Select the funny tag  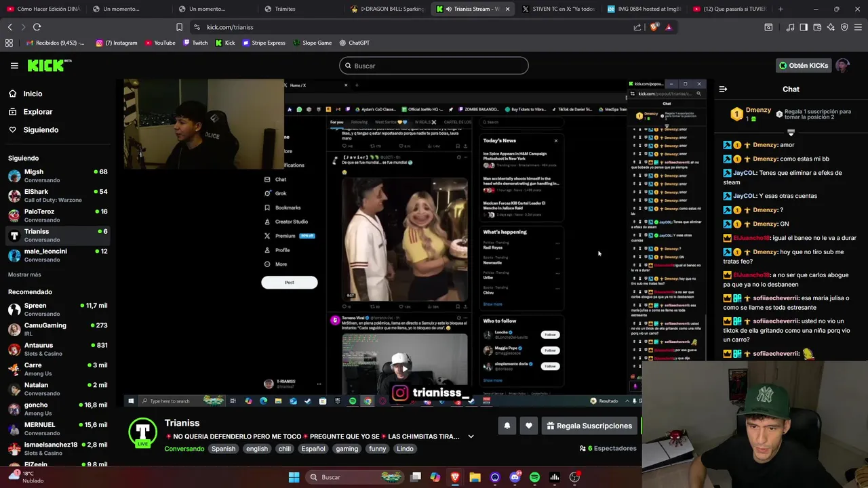click(x=377, y=449)
